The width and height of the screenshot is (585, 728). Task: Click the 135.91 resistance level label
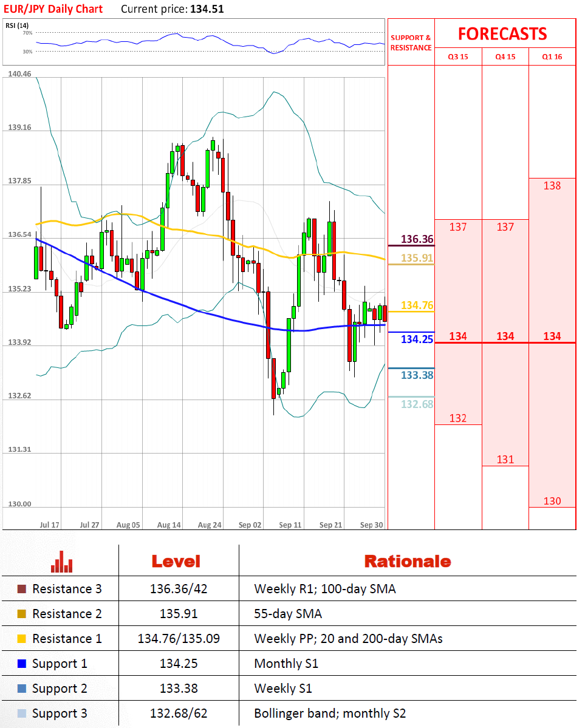(x=417, y=257)
